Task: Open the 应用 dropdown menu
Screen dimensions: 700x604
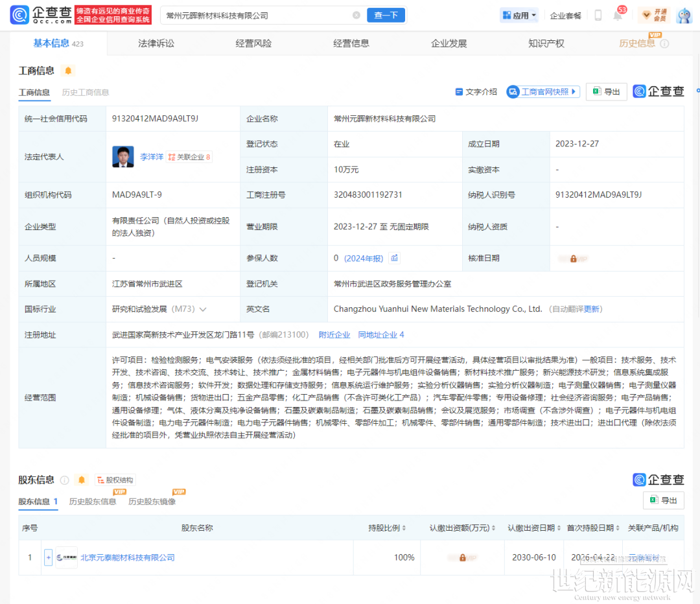Action: pos(519,16)
